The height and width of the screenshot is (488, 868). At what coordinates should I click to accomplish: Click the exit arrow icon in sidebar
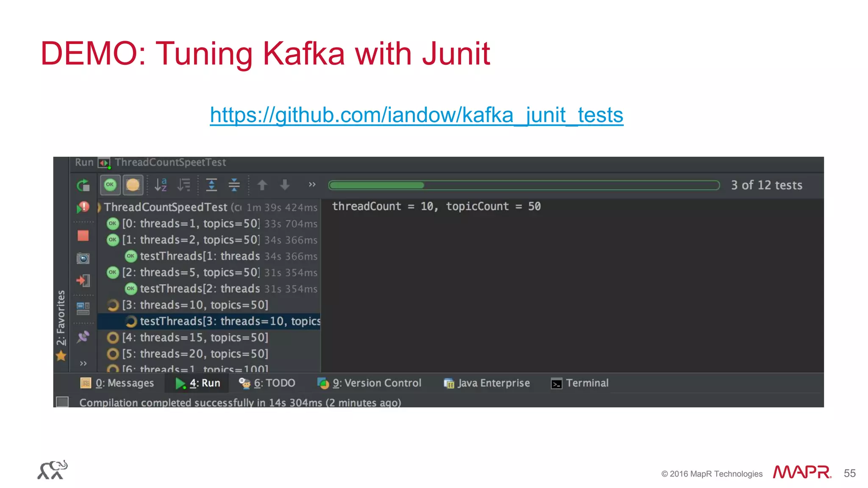pyautogui.click(x=83, y=280)
